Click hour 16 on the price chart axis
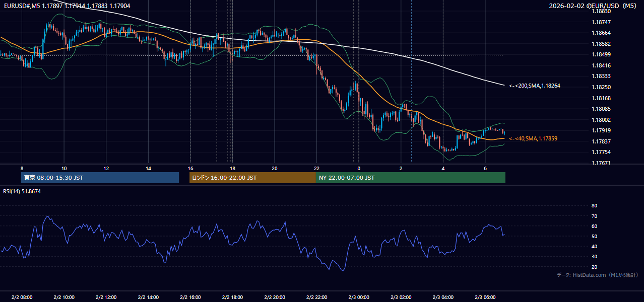This screenshot has width=644, height=302. coord(190,168)
